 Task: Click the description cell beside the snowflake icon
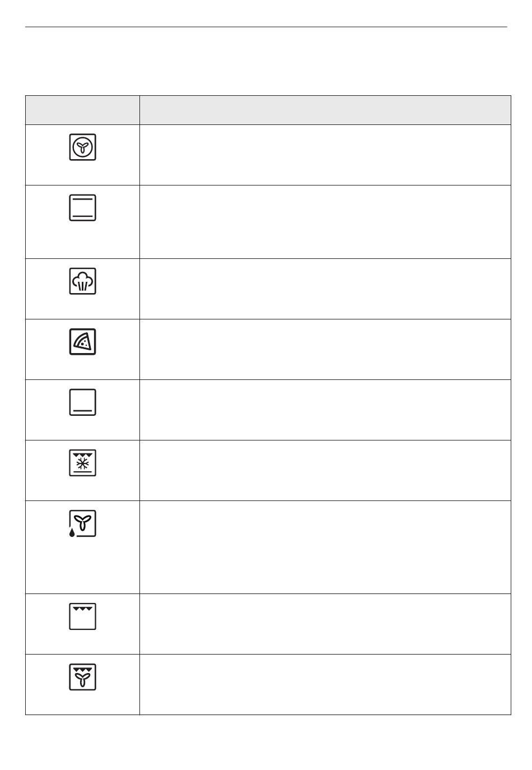pyautogui.click(x=325, y=471)
